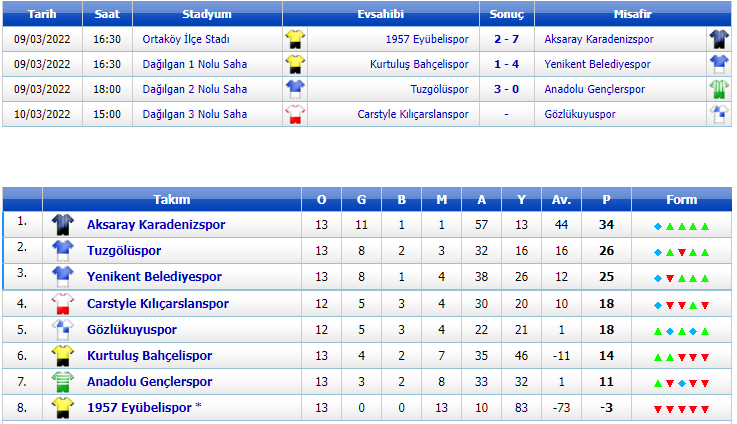The image size is (737, 424).
Task: Click the Takım column header
Action: 171,199
